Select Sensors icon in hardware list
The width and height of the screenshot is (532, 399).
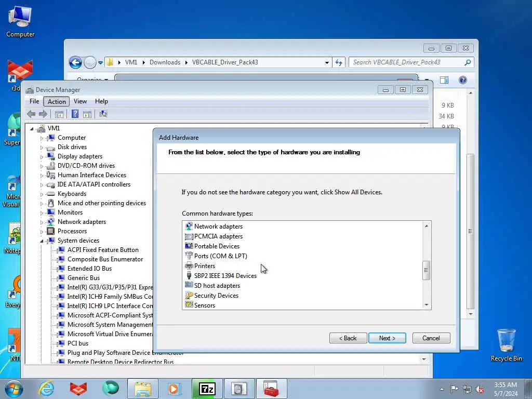point(189,305)
